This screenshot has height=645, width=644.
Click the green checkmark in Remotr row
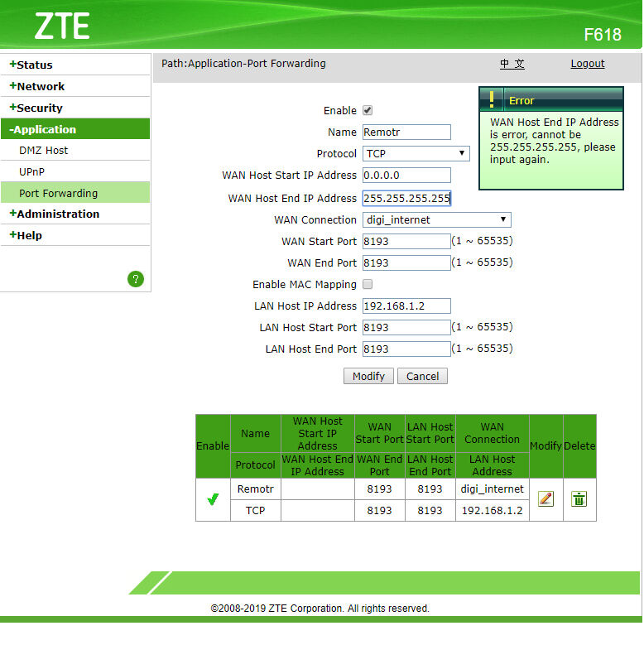213,499
